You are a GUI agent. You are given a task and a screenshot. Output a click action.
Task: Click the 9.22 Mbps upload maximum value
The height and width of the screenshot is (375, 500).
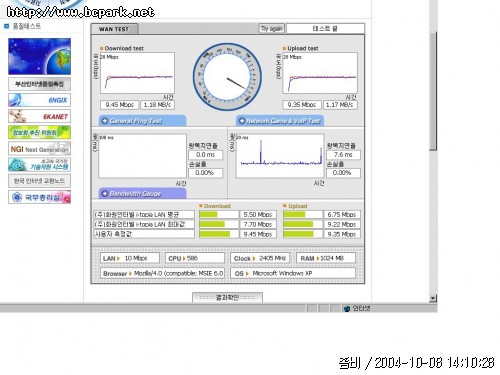342,224
